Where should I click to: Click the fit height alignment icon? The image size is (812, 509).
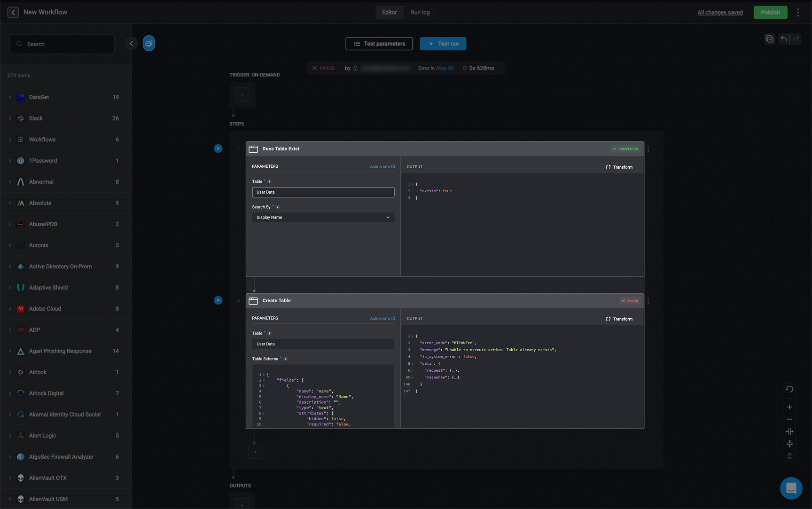tap(789, 444)
